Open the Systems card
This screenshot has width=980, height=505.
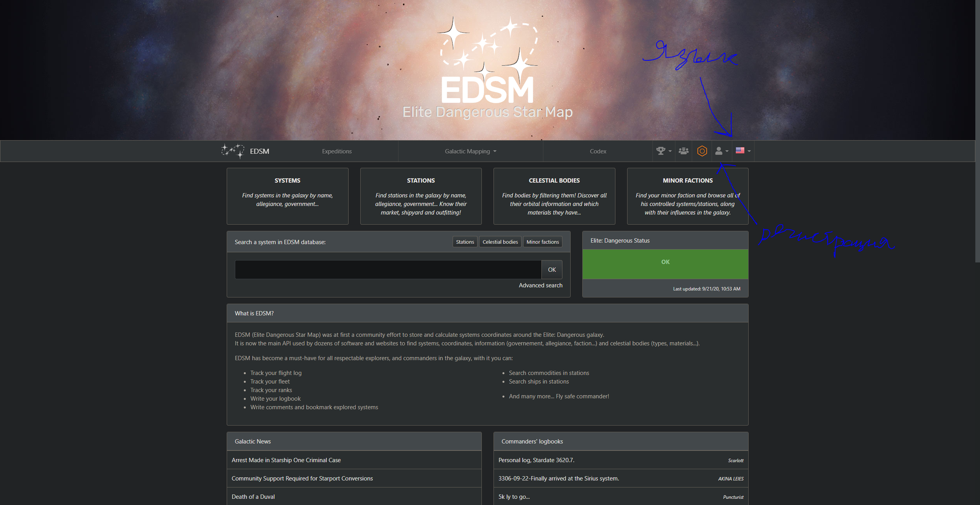[287, 196]
